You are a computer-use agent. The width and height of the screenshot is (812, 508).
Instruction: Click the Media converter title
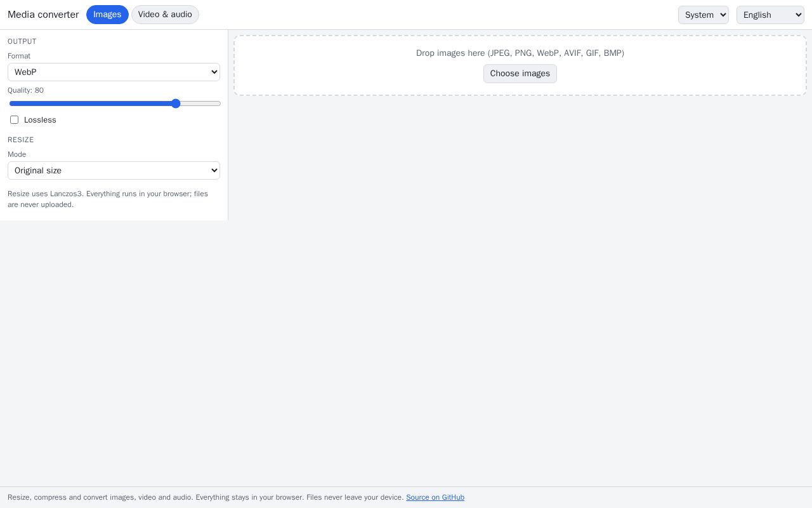pyautogui.click(x=43, y=15)
